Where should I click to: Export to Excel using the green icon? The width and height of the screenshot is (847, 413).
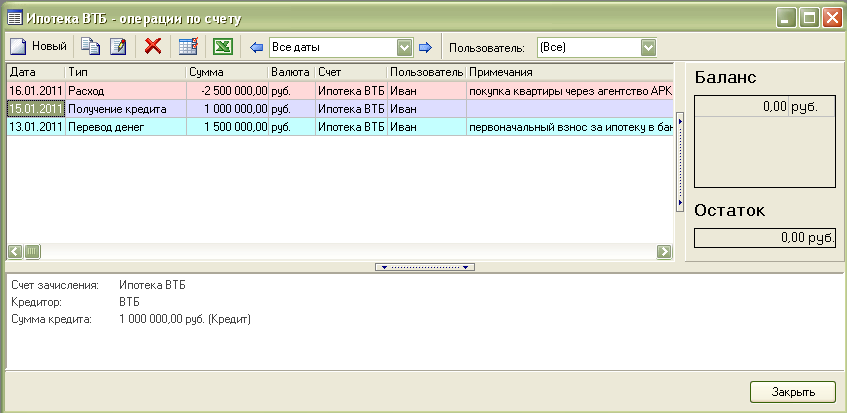coord(222,47)
